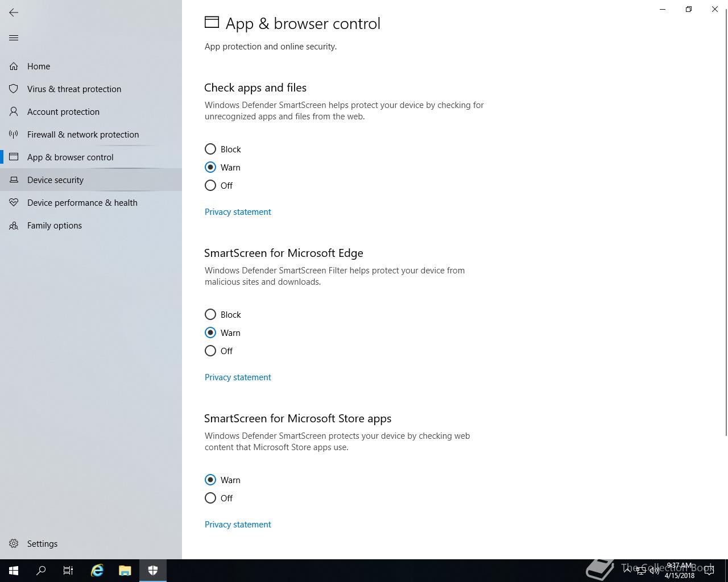Click the network tray icon
The height and width of the screenshot is (582, 728).
click(641, 571)
